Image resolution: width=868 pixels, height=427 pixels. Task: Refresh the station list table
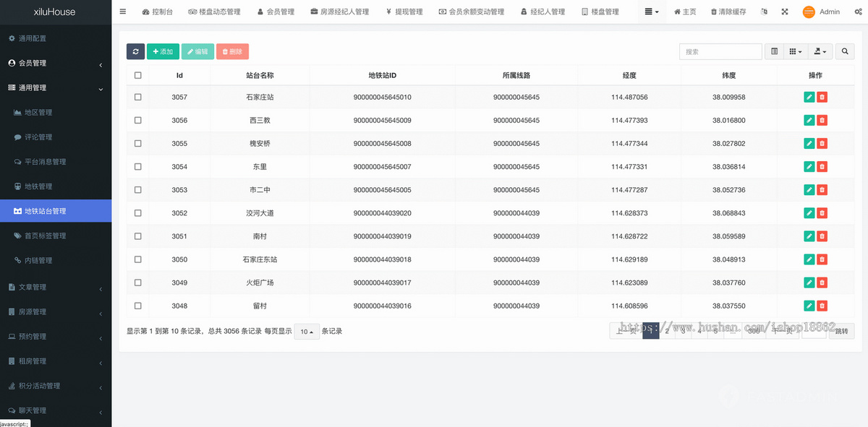pyautogui.click(x=135, y=51)
